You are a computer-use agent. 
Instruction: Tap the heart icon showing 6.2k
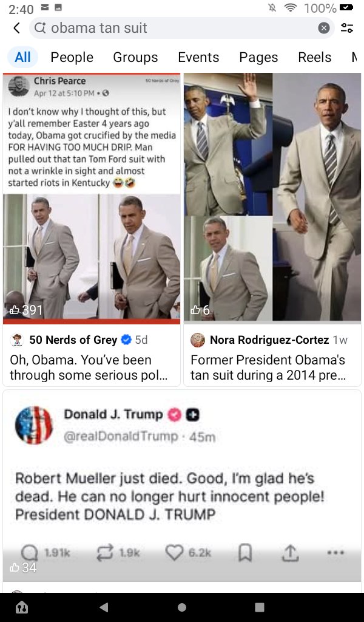click(x=174, y=552)
